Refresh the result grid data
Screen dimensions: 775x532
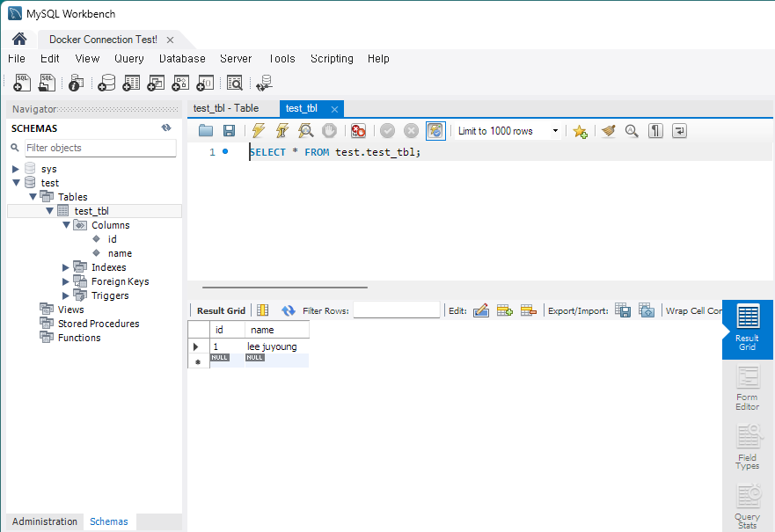(289, 310)
